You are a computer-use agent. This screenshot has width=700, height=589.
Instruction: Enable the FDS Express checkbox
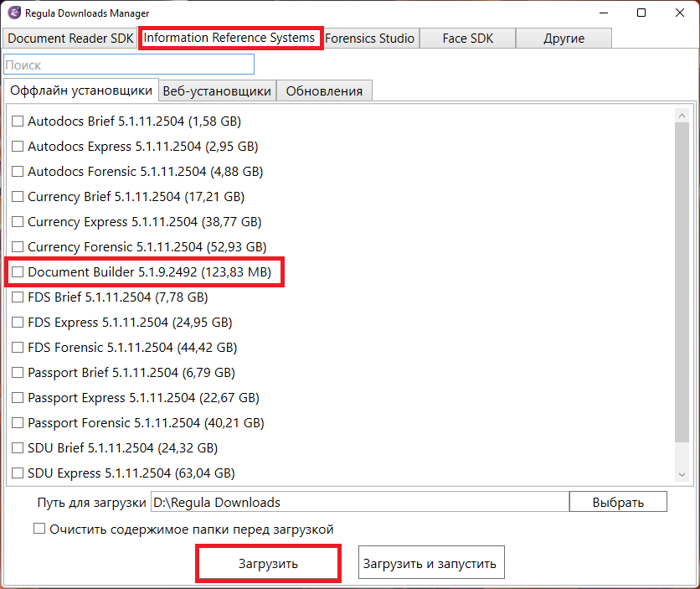tap(18, 323)
